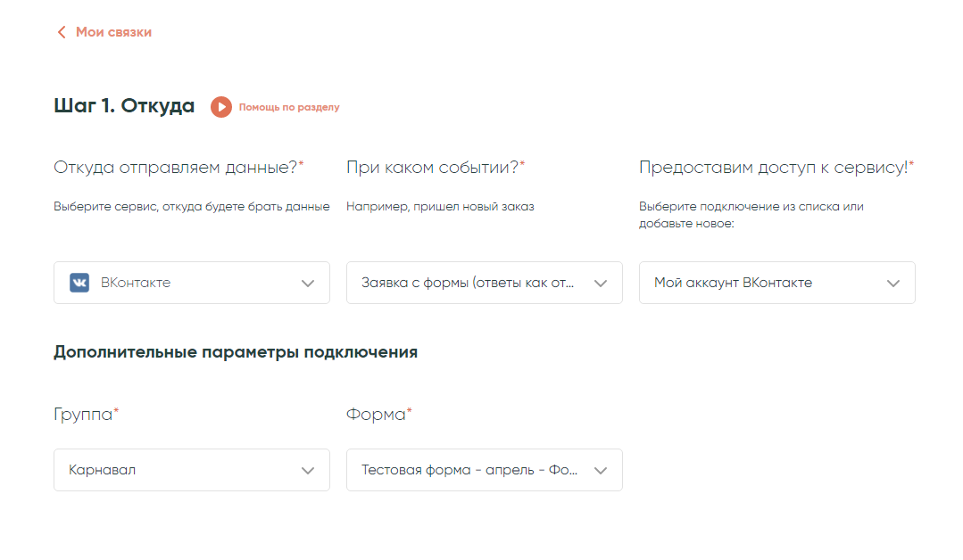This screenshot has height=560, width=963.
Task: Open the Тестовая форма dropdown
Action: pyautogui.click(x=469, y=470)
